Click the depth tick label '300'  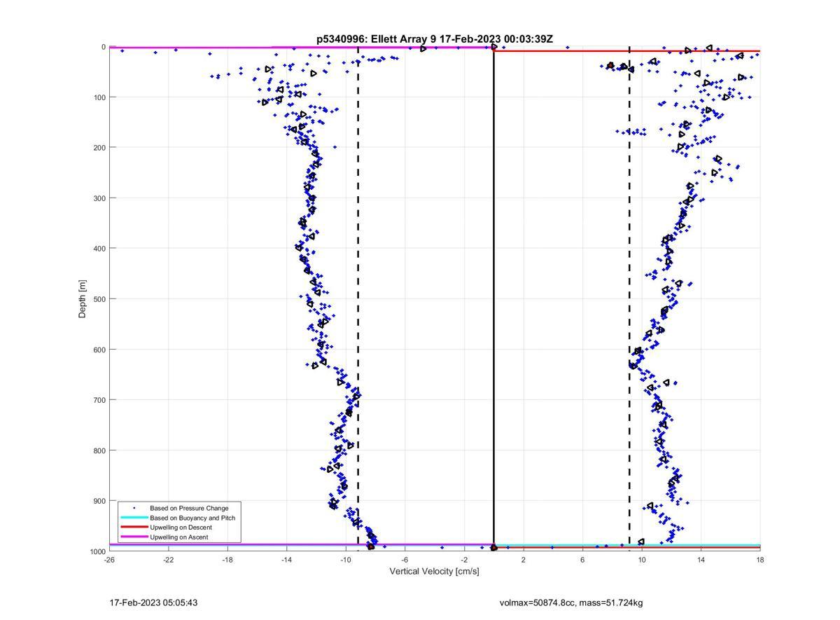tap(99, 198)
